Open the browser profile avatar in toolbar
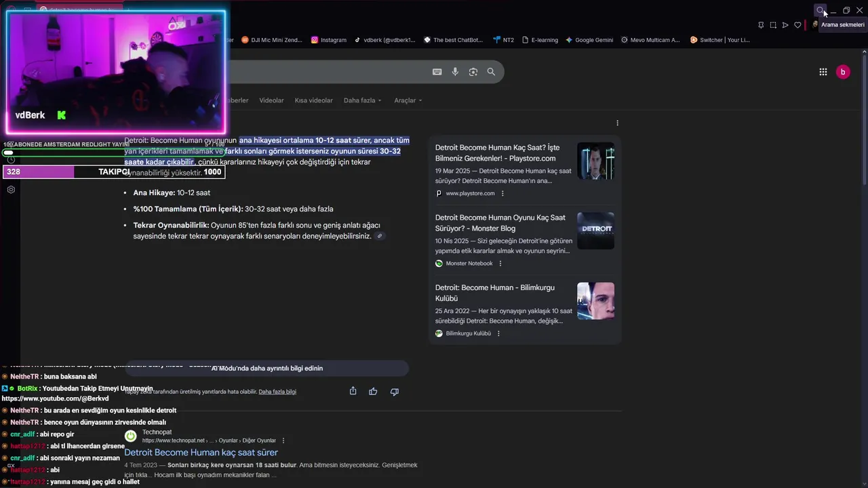 click(814, 25)
